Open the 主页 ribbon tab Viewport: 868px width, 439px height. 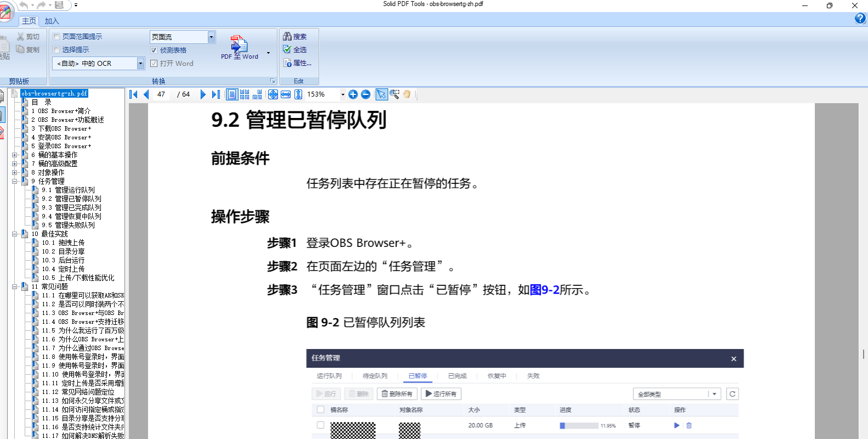pos(29,21)
